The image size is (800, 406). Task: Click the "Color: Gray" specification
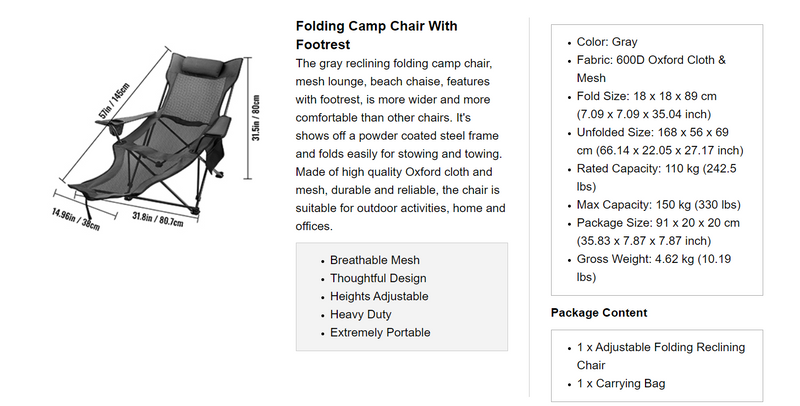(x=607, y=42)
